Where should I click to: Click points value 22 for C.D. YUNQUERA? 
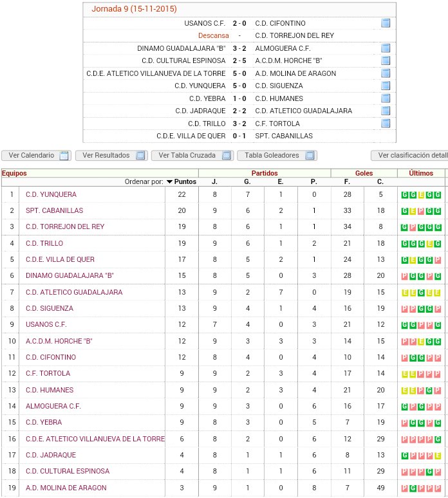[182, 194]
